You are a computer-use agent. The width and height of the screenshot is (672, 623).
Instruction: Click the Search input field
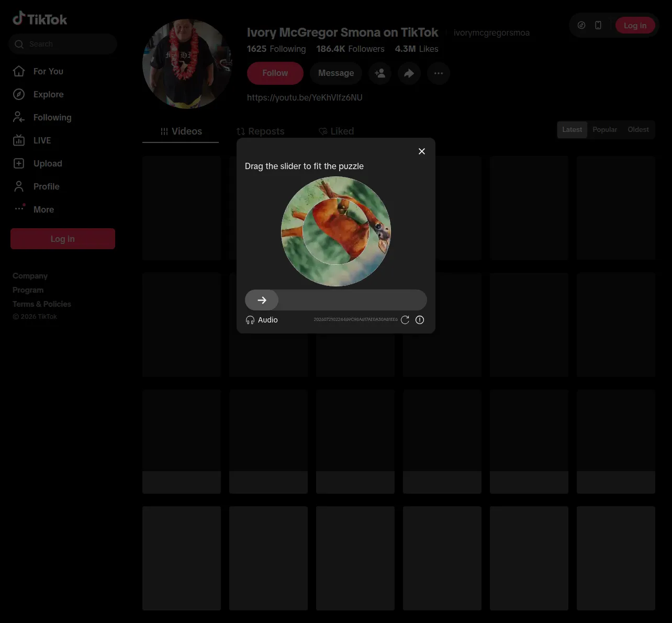63,44
